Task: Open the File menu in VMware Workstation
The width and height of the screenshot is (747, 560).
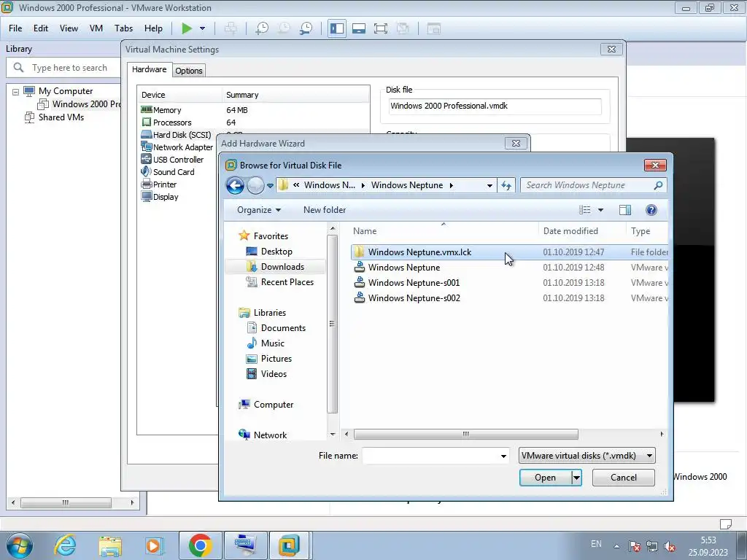Action: pos(15,28)
